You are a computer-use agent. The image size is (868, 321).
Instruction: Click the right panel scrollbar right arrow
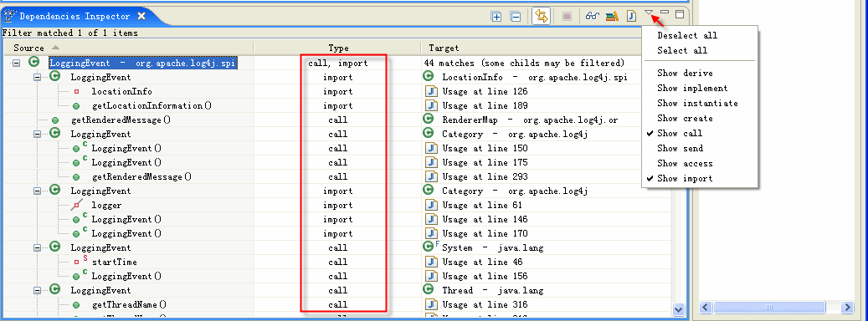coord(847,307)
